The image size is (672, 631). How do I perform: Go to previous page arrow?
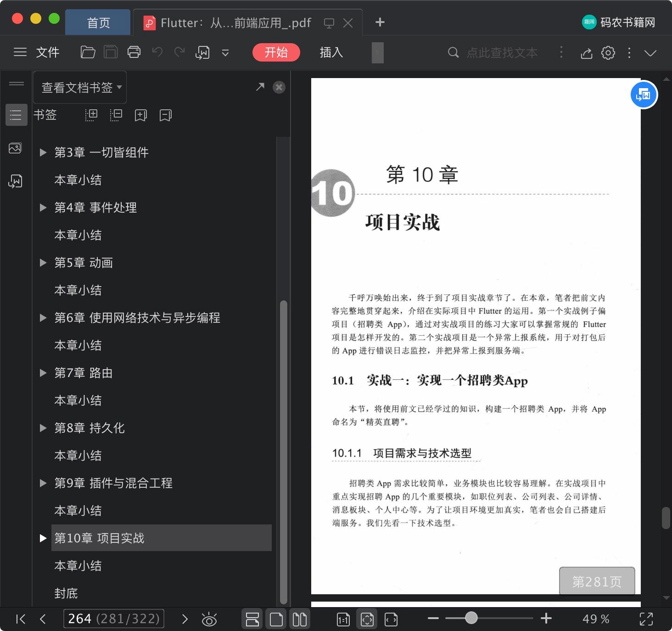[x=43, y=619]
